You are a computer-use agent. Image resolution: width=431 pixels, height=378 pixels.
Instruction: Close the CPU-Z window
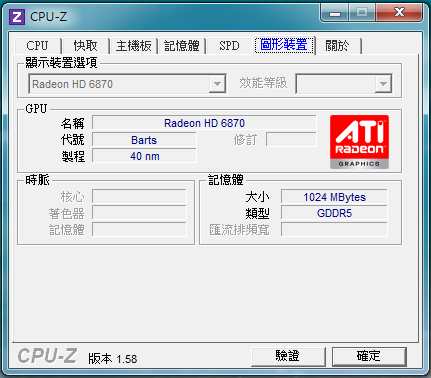tap(399, 13)
